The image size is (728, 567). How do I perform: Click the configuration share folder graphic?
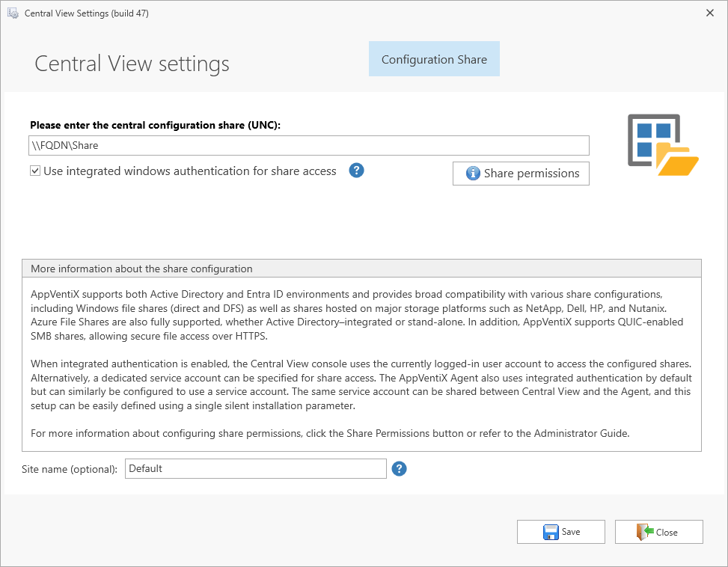click(x=663, y=145)
